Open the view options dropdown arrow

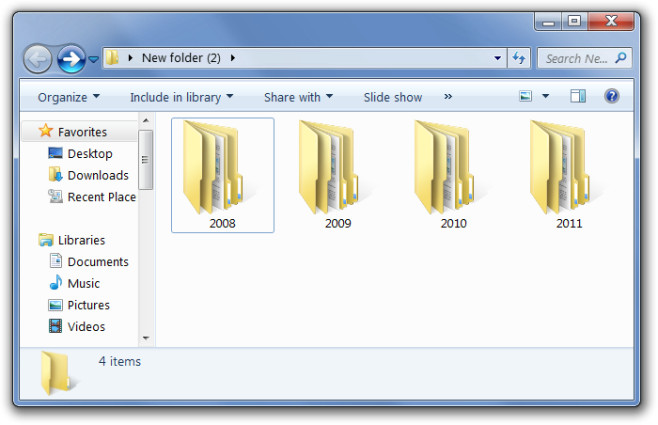pos(546,96)
